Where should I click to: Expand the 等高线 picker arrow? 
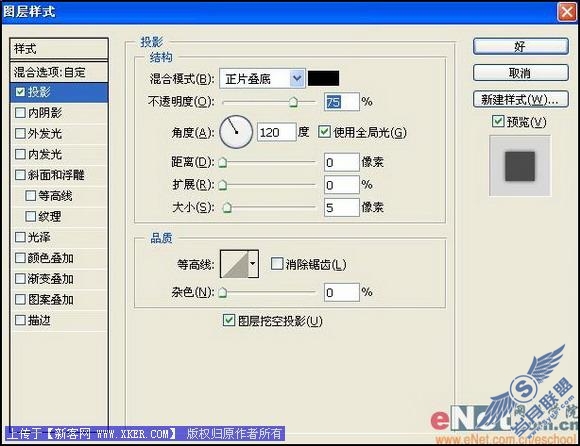pyautogui.click(x=253, y=264)
